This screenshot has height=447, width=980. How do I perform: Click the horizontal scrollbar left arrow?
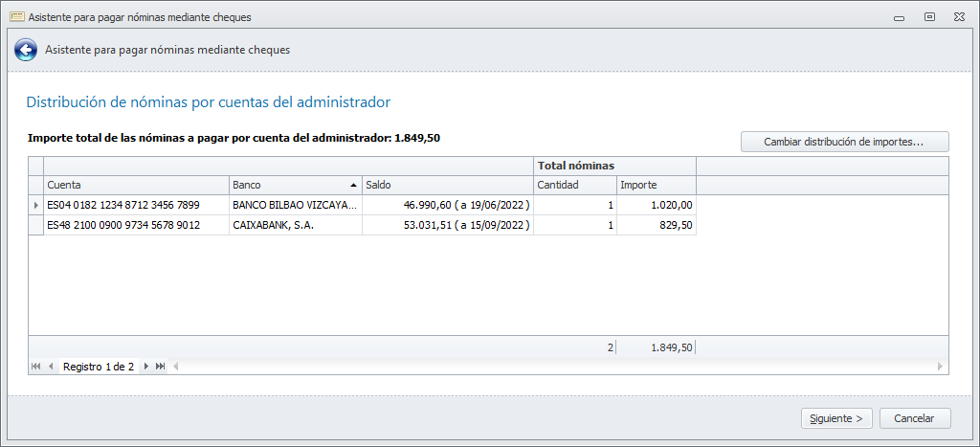click(175, 367)
